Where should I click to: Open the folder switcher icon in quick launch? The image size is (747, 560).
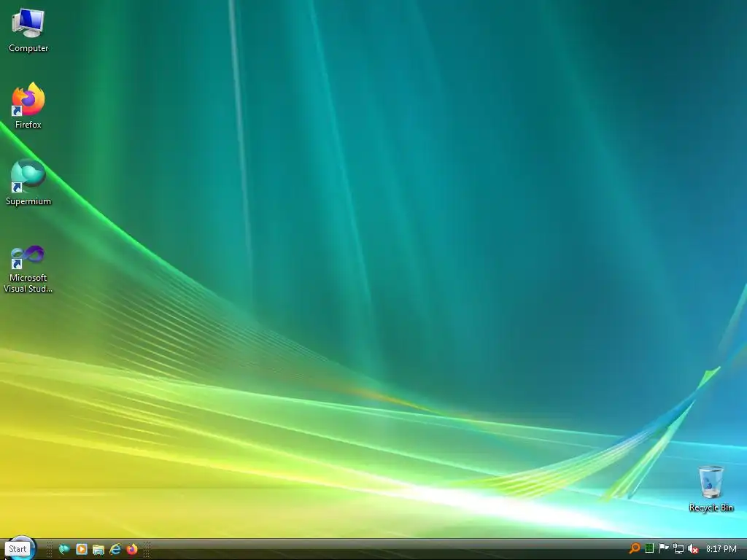(98, 549)
